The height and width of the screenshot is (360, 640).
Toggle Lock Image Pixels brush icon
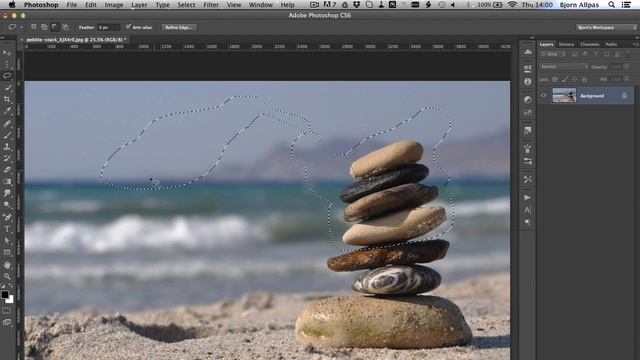(x=565, y=79)
